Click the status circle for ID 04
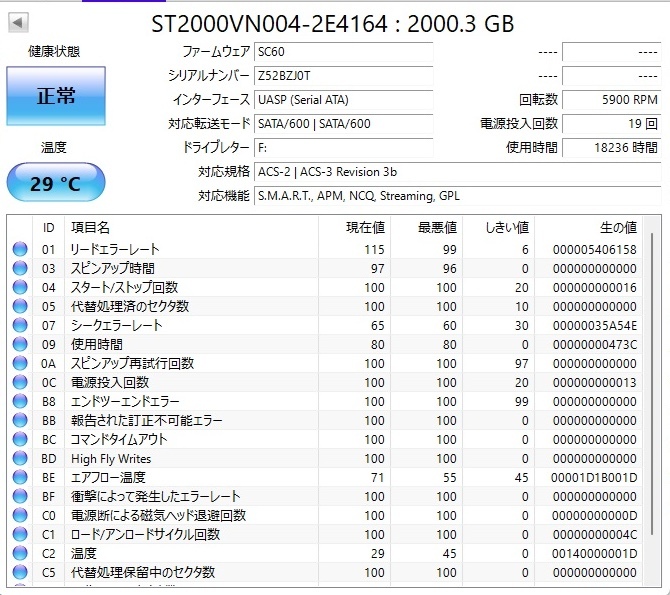This screenshot has width=670, height=595. tap(20, 287)
